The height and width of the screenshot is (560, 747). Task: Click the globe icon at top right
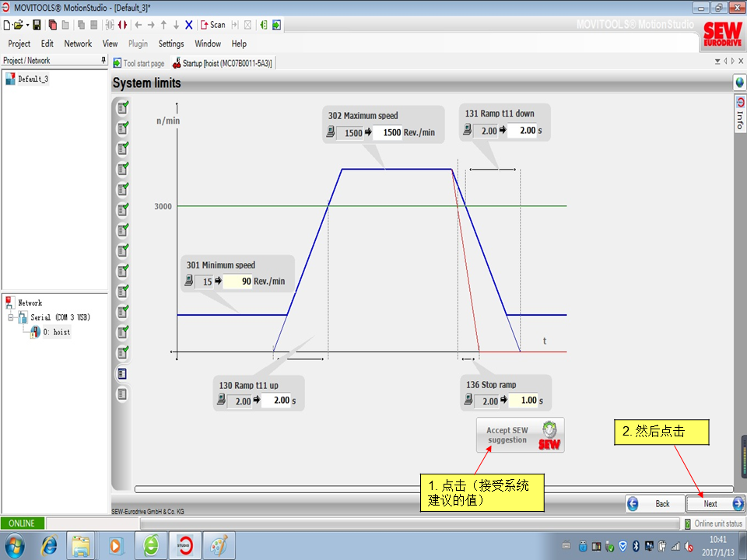[739, 82]
